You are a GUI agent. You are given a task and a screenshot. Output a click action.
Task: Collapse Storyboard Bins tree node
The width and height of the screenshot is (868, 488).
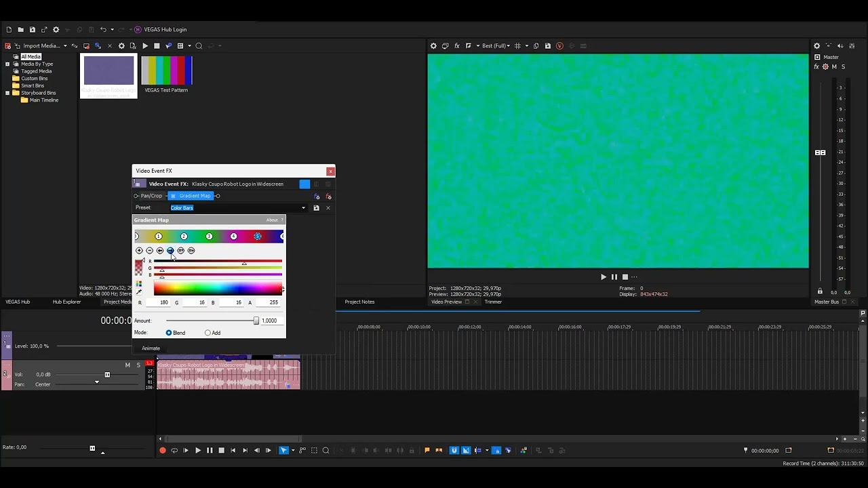7,93
